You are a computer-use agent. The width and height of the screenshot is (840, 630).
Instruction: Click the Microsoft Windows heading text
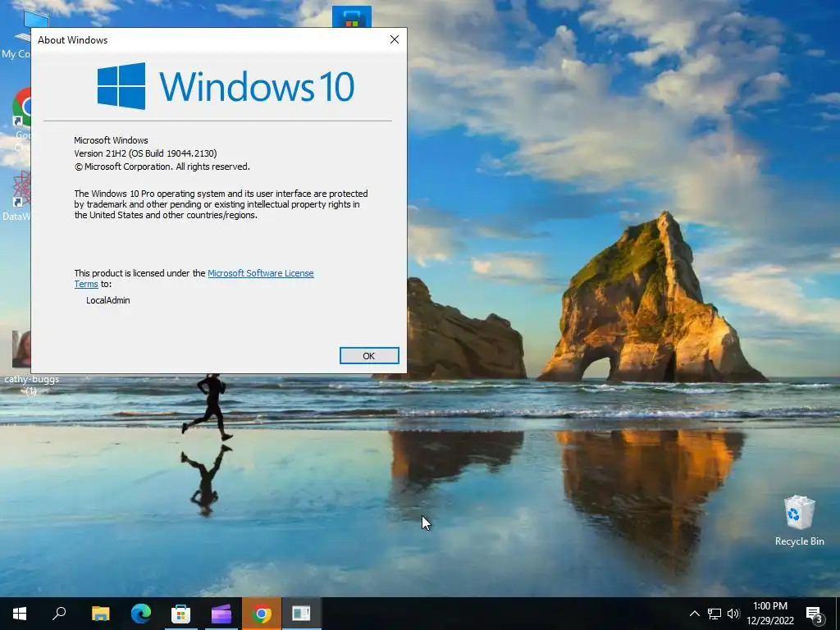coord(111,140)
